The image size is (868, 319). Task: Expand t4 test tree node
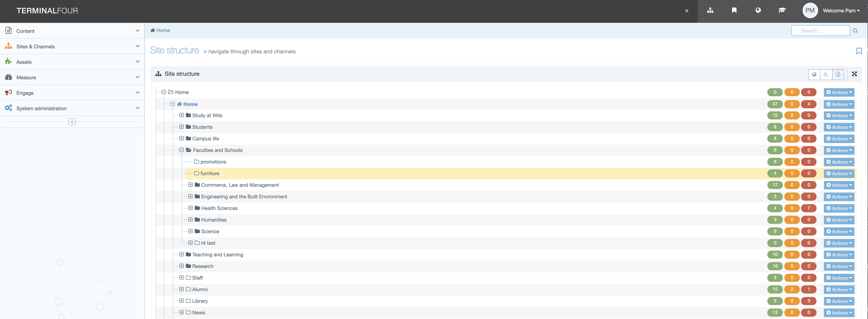pos(190,243)
